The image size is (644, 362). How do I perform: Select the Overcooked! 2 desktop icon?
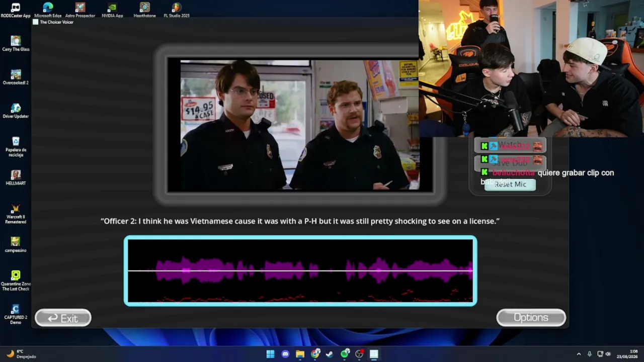pyautogui.click(x=16, y=77)
